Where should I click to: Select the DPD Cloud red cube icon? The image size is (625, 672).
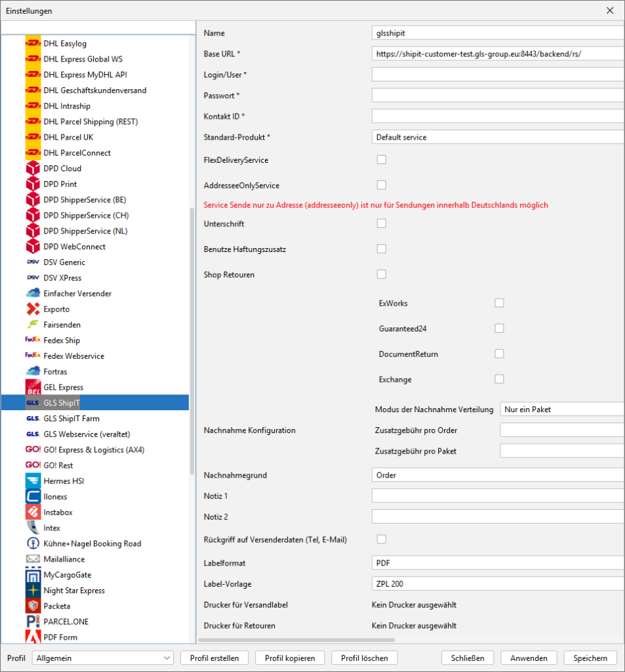[33, 169]
